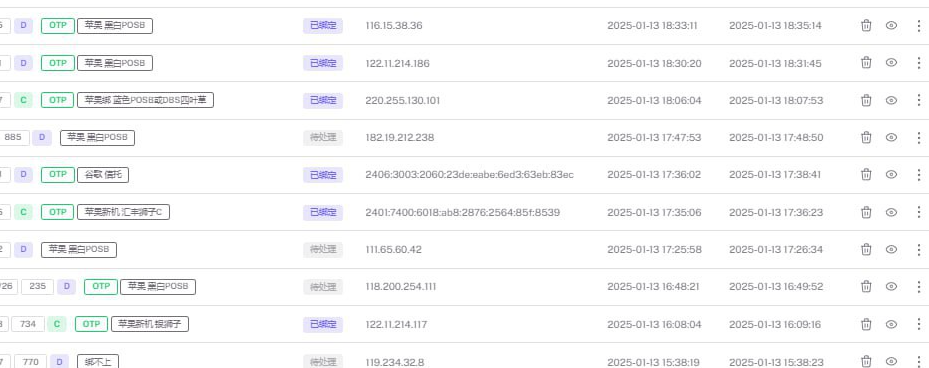
Task: Show details for the 111.65.60.42 record
Action: (891, 249)
